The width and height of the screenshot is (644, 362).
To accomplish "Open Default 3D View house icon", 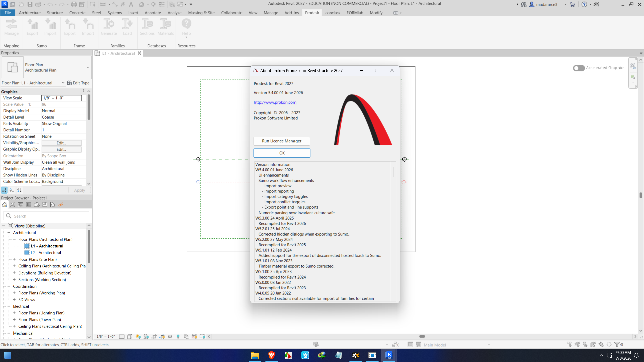I will coord(142,4).
